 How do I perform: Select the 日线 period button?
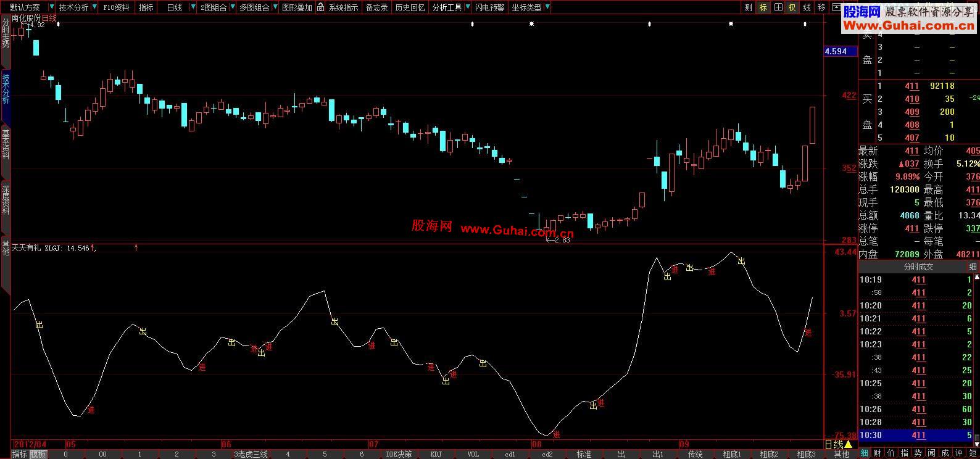(175, 7)
